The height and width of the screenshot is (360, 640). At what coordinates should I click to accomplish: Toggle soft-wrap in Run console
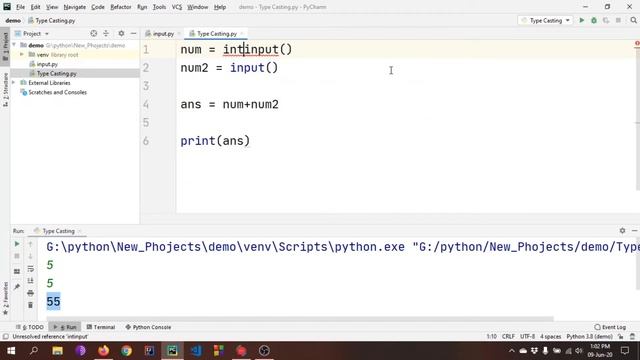point(31,269)
